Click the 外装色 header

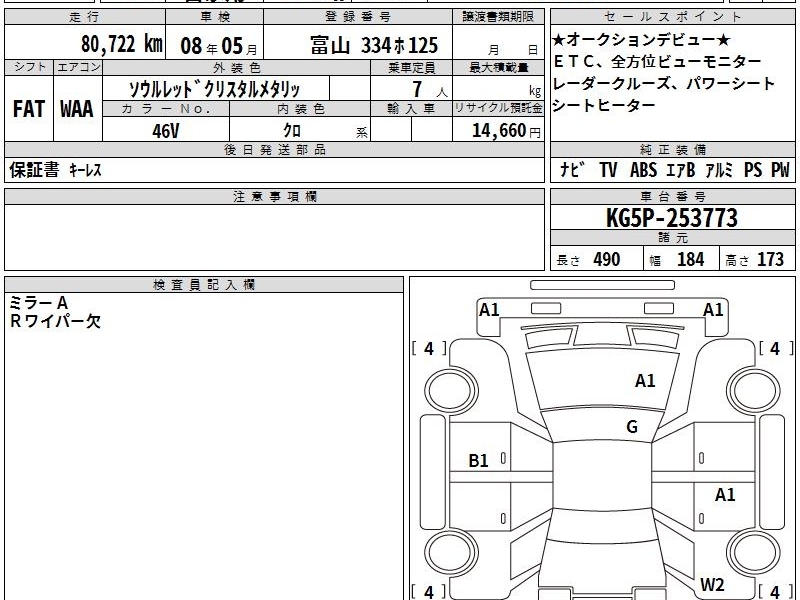pyautogui.click(x=236, y=67)
